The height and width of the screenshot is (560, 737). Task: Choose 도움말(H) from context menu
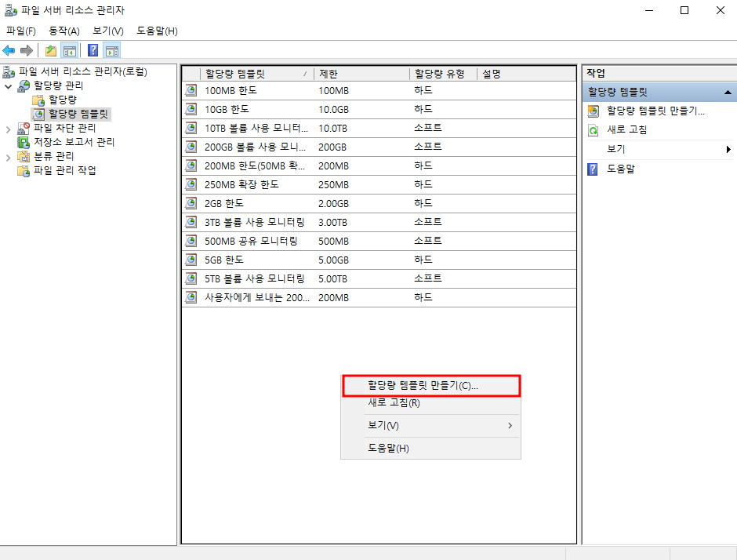pos(430,449)
